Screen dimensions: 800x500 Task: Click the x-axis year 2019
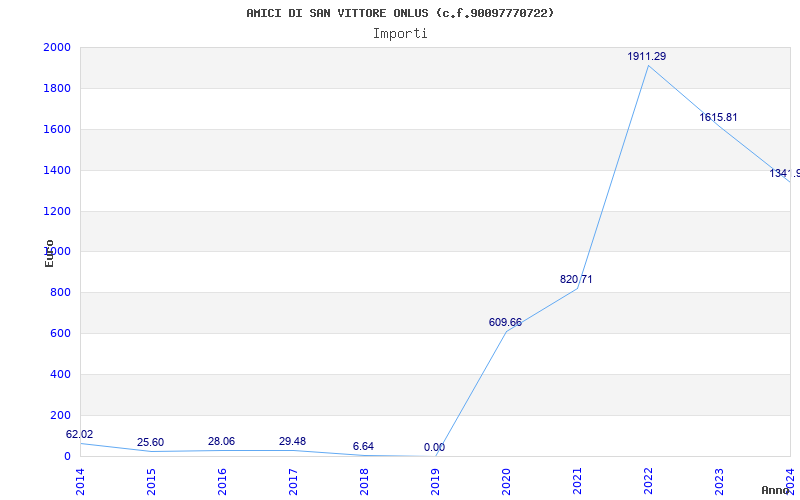click(435, 482)
